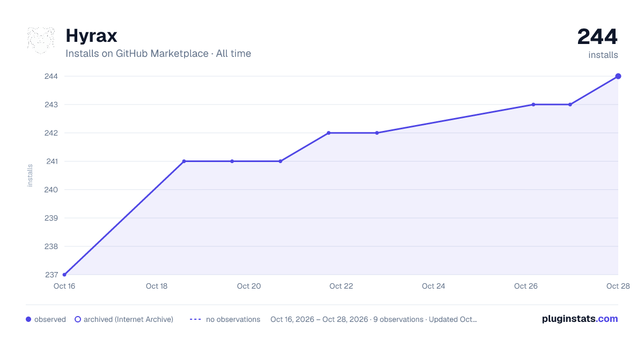Click the 'archived (Internet Archive)' legend label
The image size is (644, 338).
click(x=128, y=319)
